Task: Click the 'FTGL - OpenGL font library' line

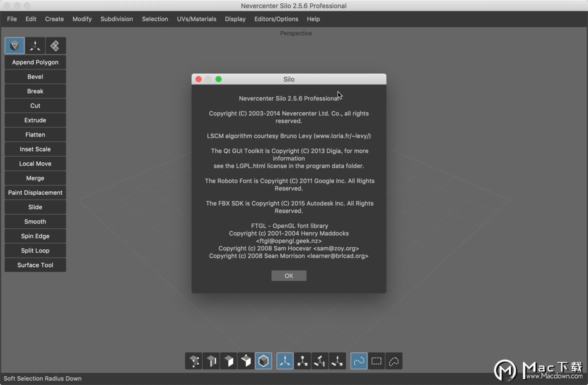Action: [x=289, y=226]
